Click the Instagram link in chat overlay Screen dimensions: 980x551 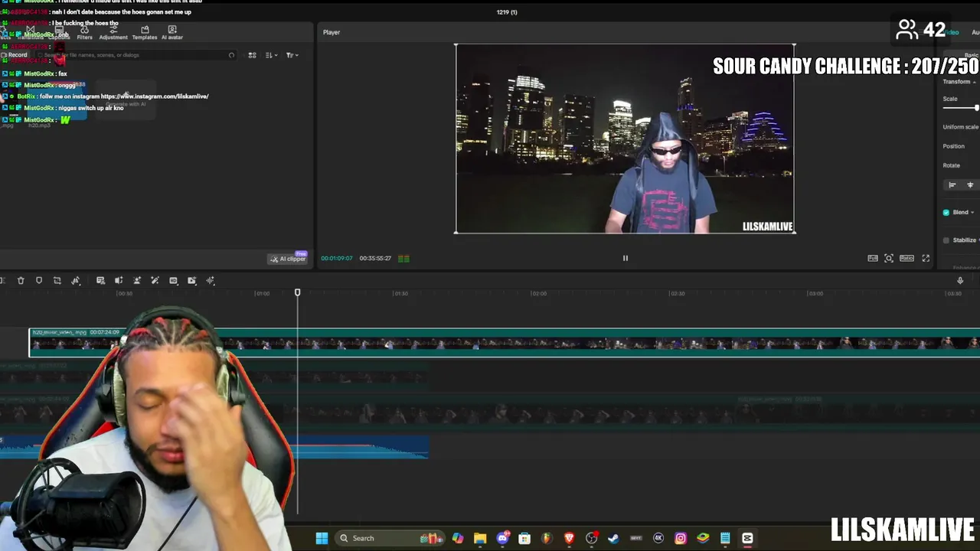pyautogui.click(x=155, y=96)
